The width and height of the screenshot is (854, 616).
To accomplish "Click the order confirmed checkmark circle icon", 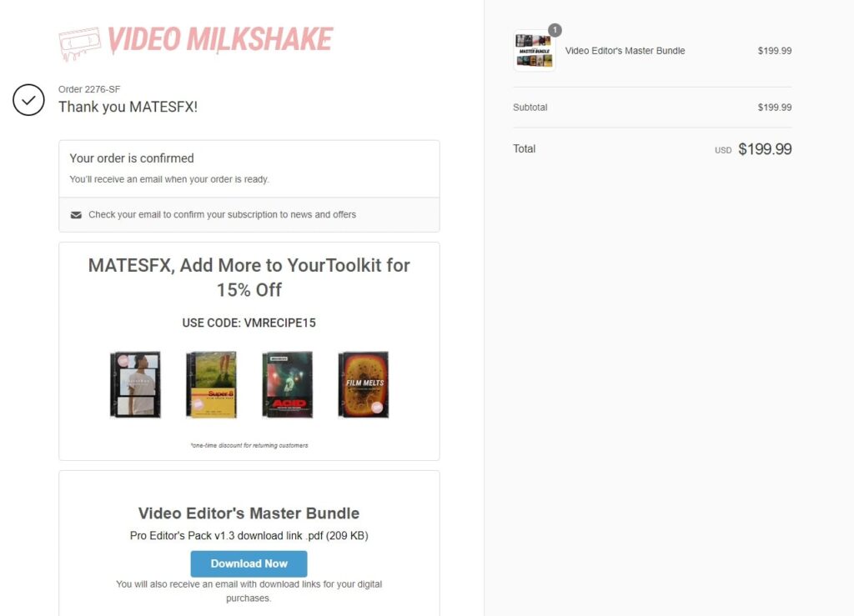I will [28, 100].
